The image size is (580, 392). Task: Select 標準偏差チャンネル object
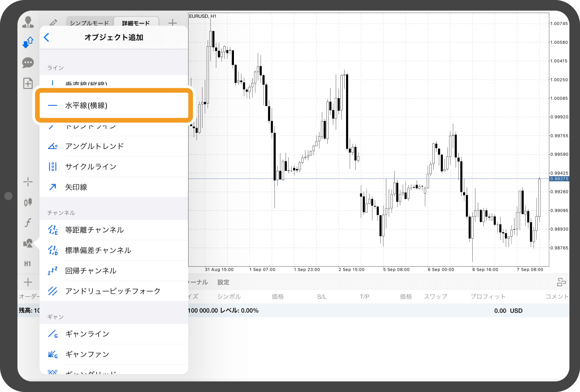point(114,250)
